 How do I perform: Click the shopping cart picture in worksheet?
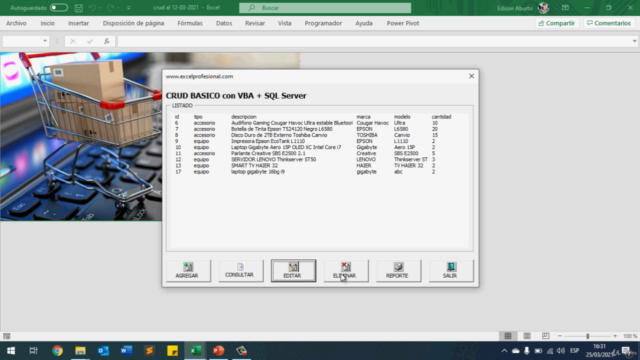(x=81, y=136)
